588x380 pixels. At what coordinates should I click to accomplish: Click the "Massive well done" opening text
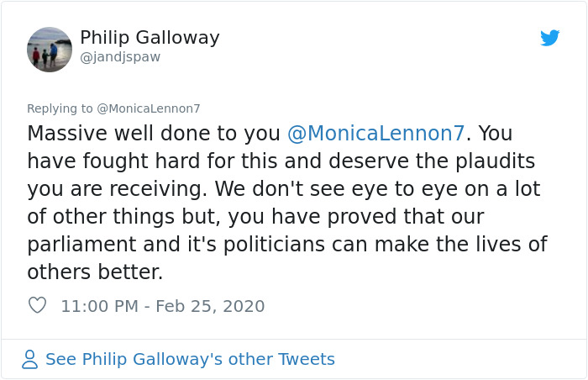click(109, 134)
